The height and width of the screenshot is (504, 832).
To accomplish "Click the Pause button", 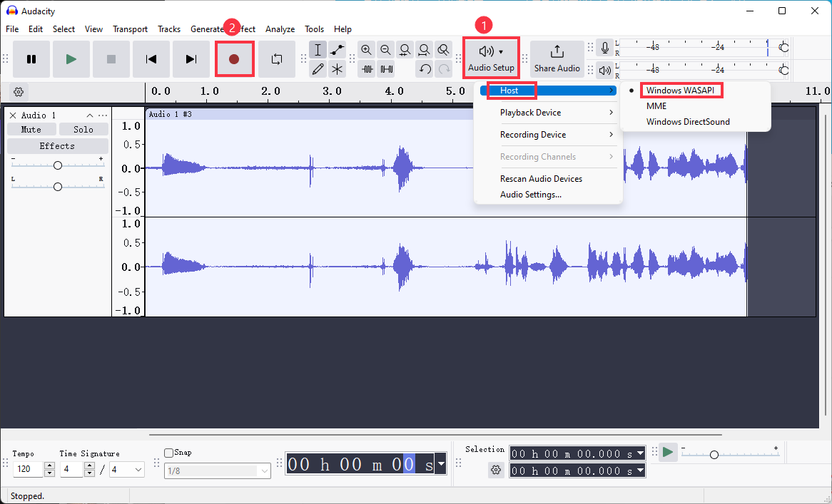I will [x=31, y=59].
